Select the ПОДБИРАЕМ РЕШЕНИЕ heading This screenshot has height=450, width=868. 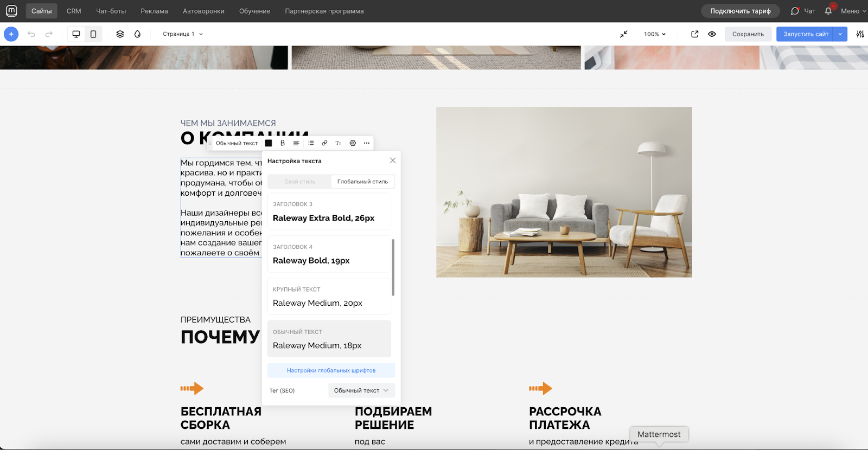[393, 418]
